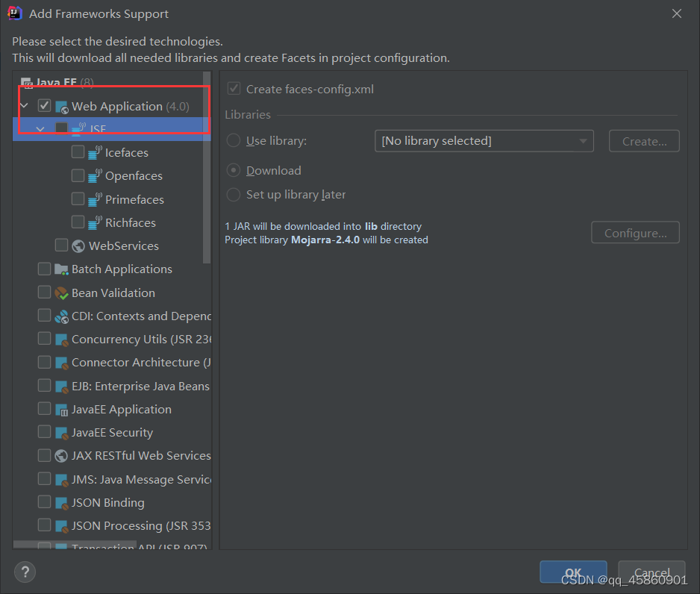The image size is (700, 594).
Task: Click the Create... library button
Action: [x=644, y=141]
